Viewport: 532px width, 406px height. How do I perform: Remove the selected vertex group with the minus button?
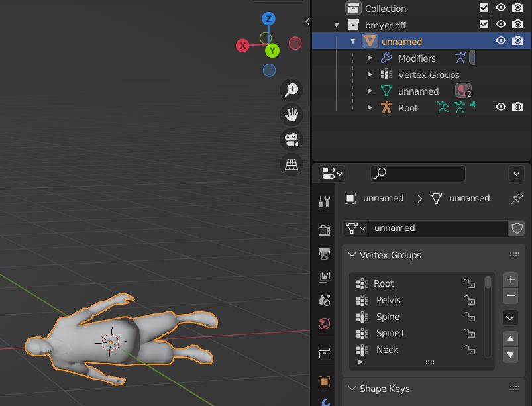(509, 296)
